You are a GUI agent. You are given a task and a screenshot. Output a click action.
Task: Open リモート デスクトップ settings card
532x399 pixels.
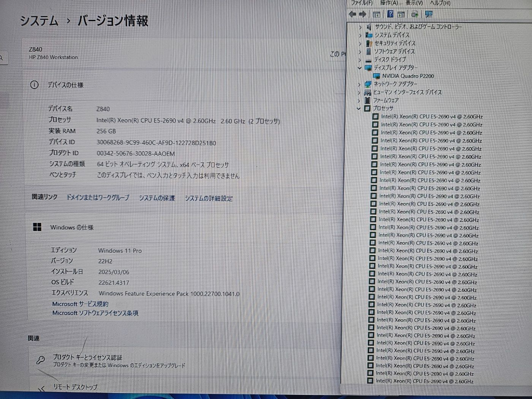184,385
